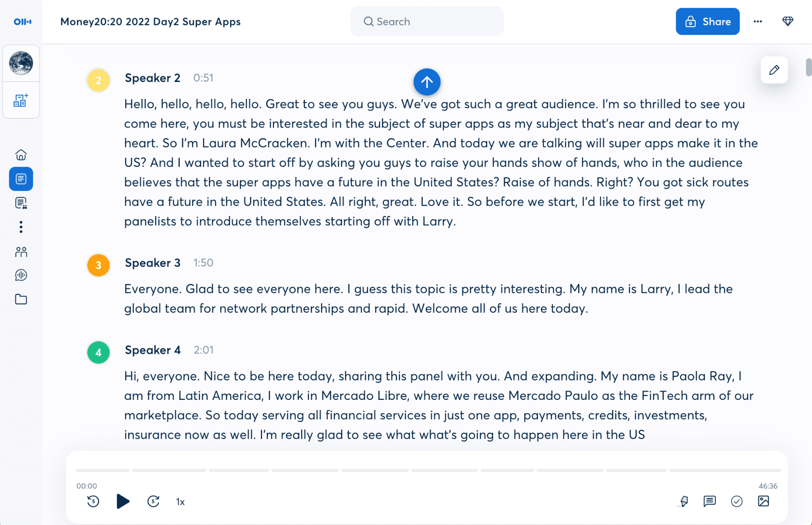Expand the sidebar vertical dots menu
Viewport: 812px width, 525px height.
21,227
